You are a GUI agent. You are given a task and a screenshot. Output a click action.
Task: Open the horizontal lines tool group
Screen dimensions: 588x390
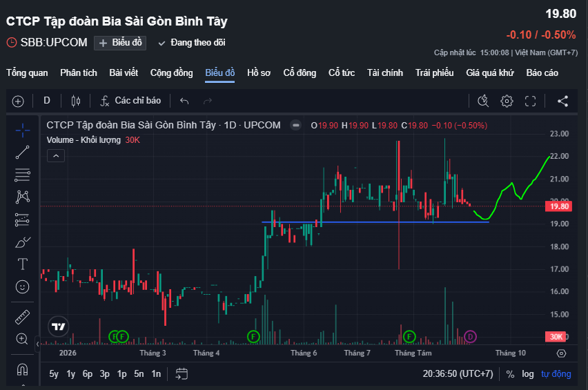[23, 175]
